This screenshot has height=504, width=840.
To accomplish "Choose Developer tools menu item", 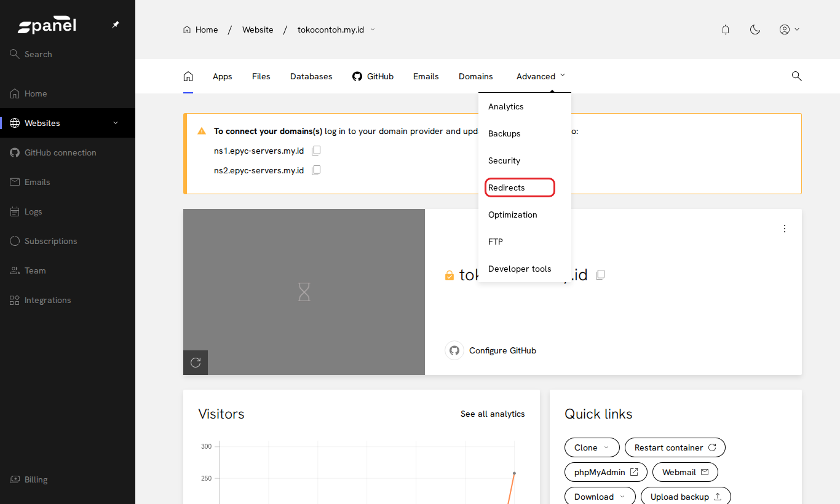I will point(525,269).
